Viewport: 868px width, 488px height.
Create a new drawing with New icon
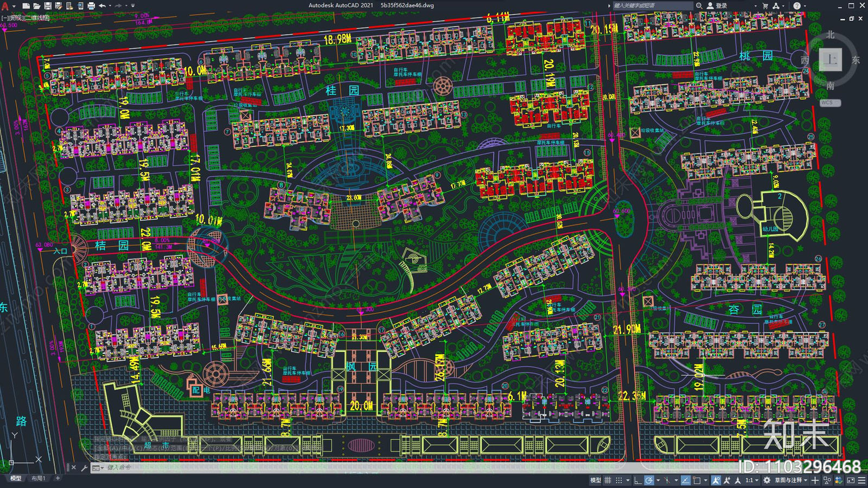(x=25, y=5)
